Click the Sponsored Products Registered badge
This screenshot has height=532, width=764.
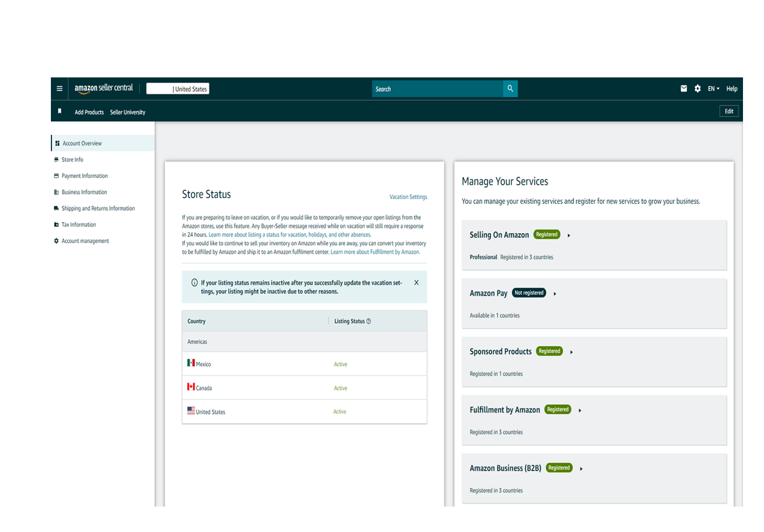click(550, 351)
